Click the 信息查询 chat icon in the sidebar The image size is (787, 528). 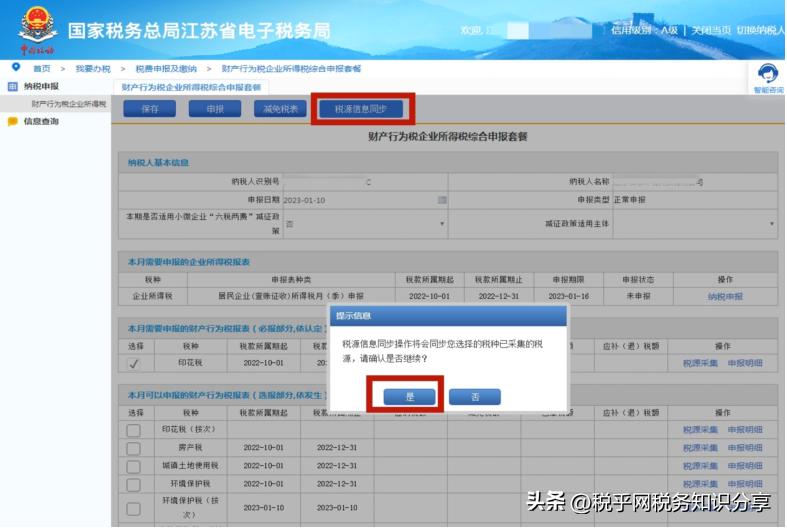point(13,121)
